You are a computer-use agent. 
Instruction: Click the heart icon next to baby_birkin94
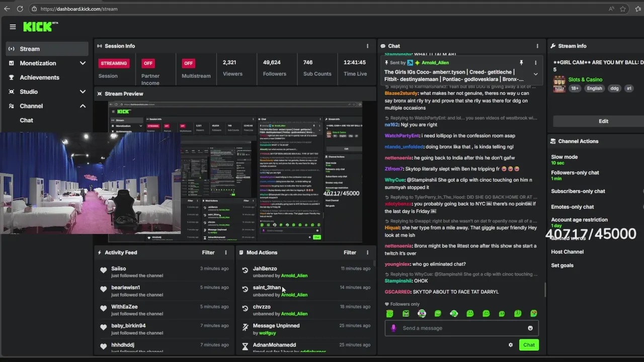tap(104, 327)
